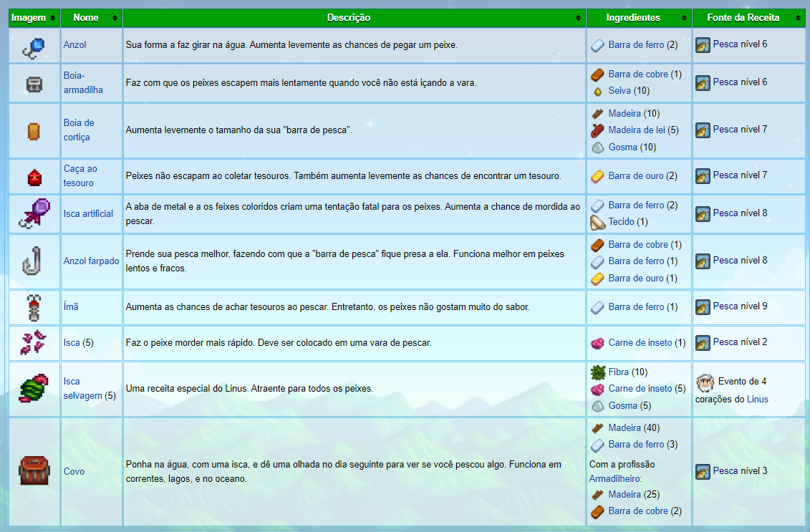Open the Madeira de lei ingredient link

[637, 130]
